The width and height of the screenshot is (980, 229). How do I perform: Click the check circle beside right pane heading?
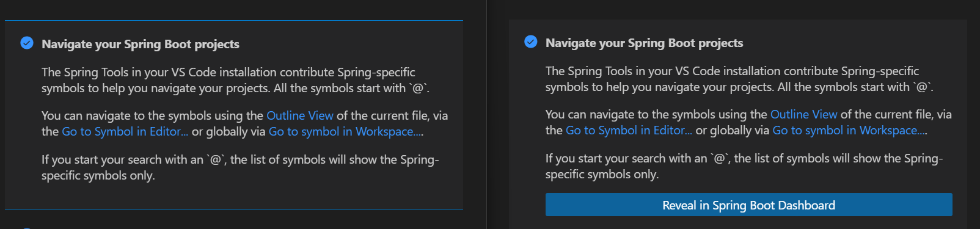click(531, 42)
